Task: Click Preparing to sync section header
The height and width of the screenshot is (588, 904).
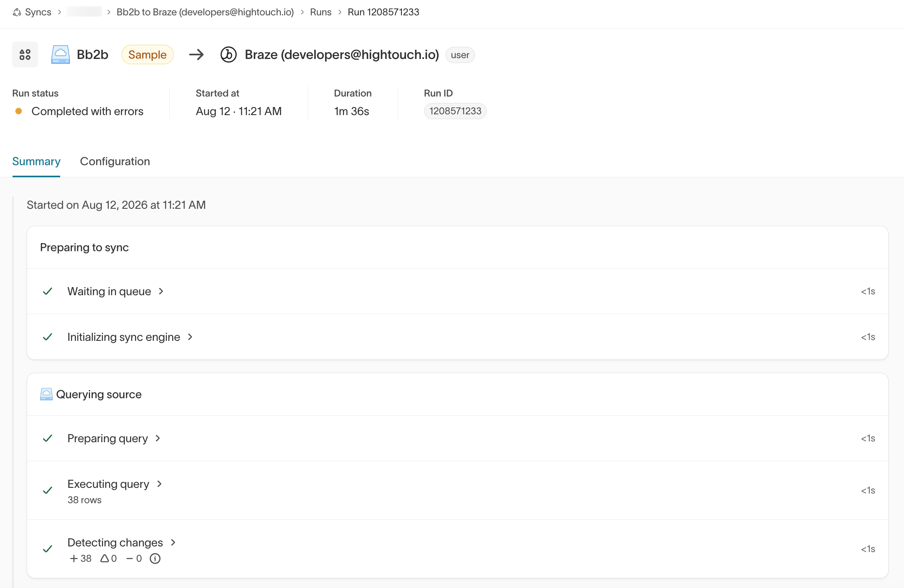Action: click(84, 247)
